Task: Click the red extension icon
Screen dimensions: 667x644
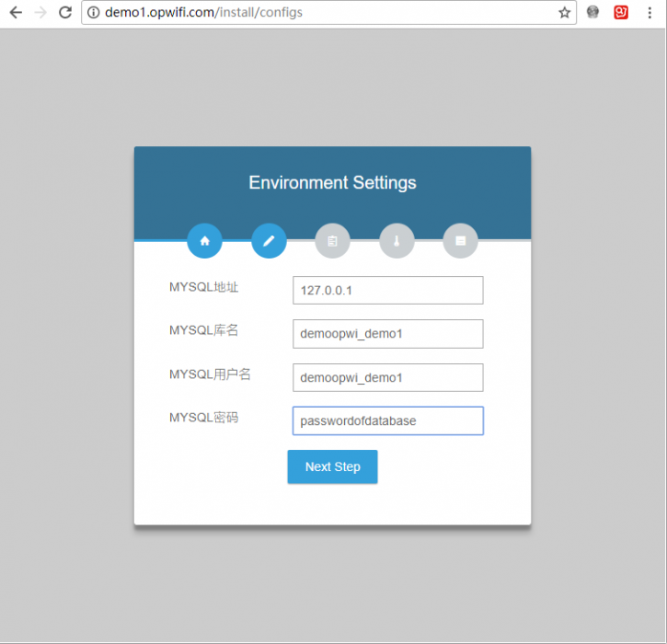Action: point(621,12)
